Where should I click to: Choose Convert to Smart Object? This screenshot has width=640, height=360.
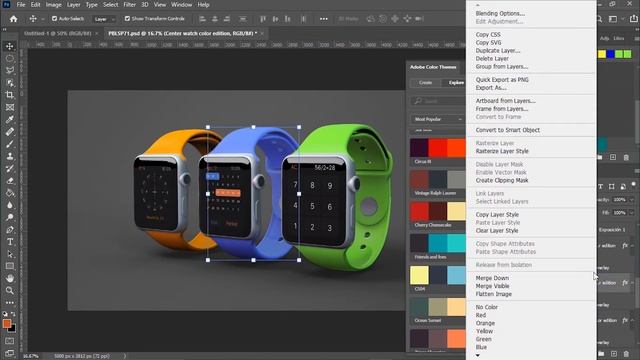[x=507, y=130]
